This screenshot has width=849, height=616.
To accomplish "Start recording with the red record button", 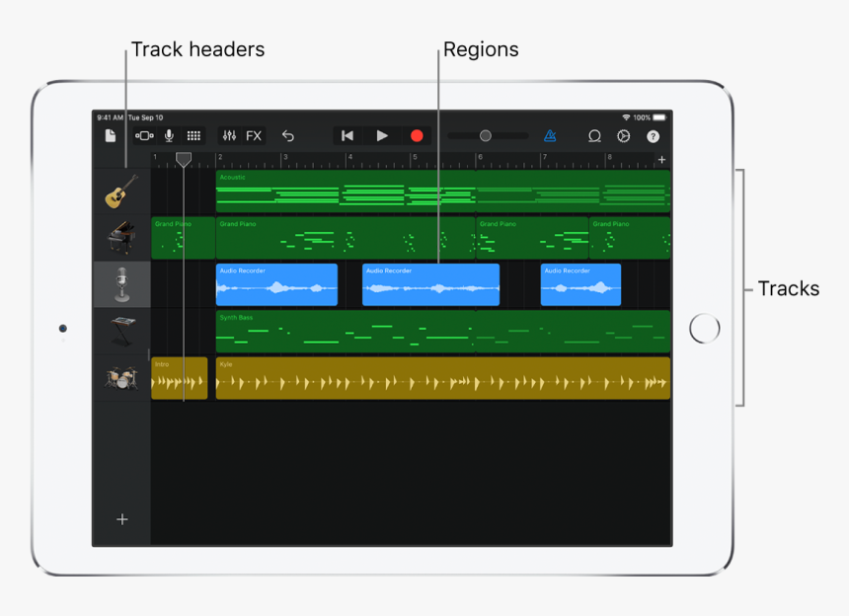I will (x=417, y=135).
